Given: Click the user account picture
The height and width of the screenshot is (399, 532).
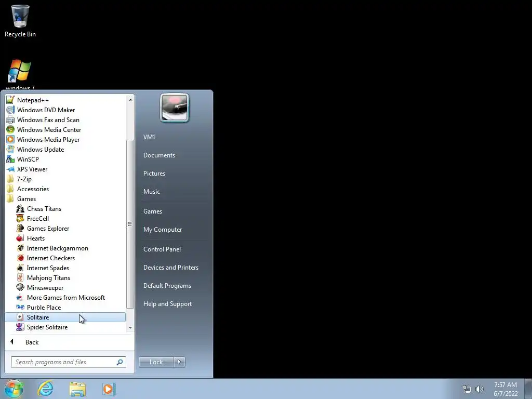Looking at the screenshot, I should pos(175,108).
